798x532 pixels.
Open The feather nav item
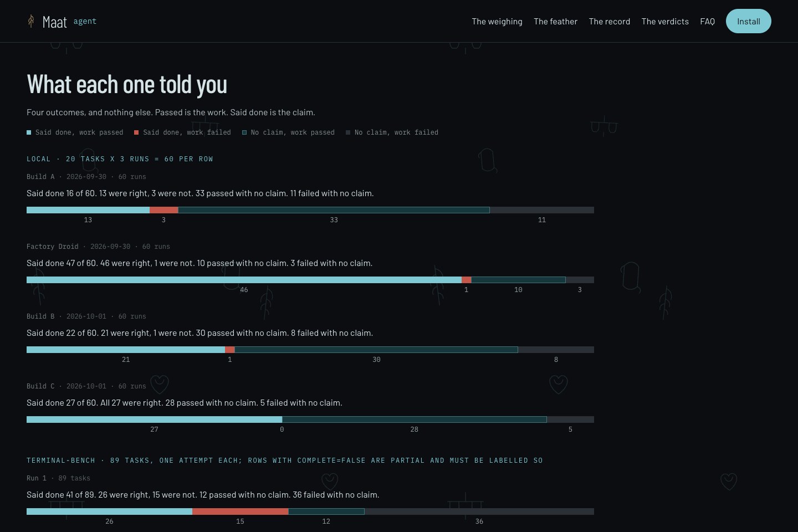click(x=555, y=21)
